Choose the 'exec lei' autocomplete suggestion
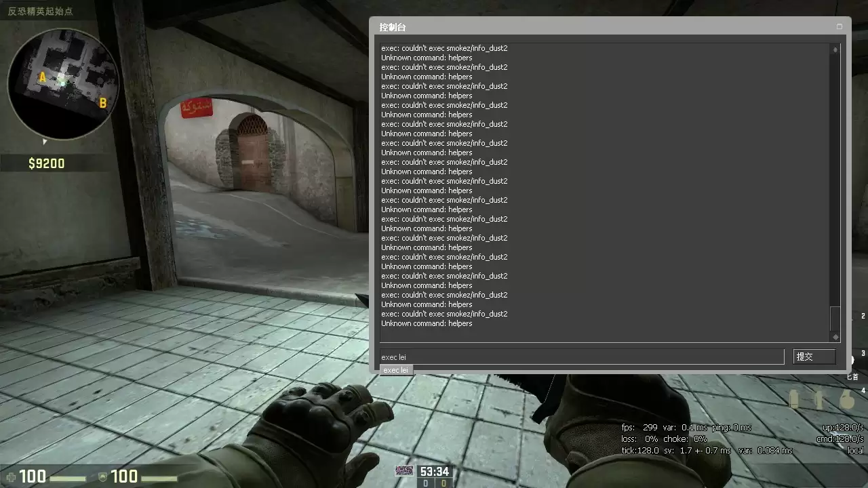This screenshot has width=868, height=488. click(x=396, y=370)
